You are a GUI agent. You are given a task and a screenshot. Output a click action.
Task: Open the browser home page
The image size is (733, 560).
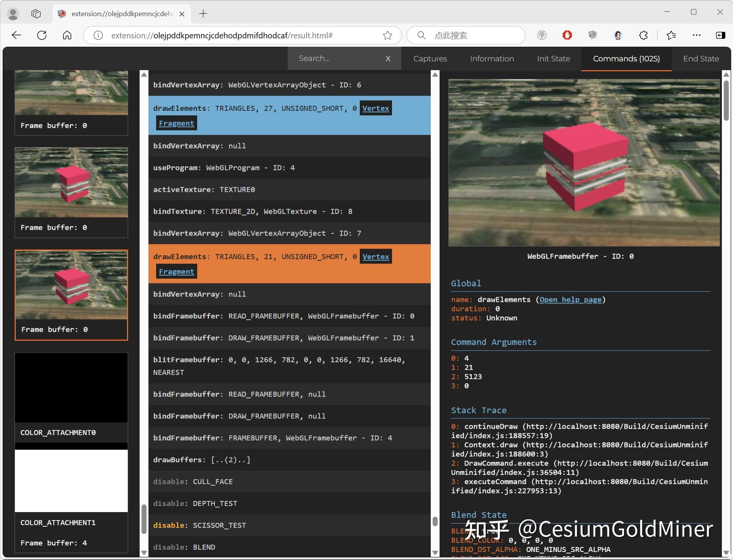click(67, 35)
